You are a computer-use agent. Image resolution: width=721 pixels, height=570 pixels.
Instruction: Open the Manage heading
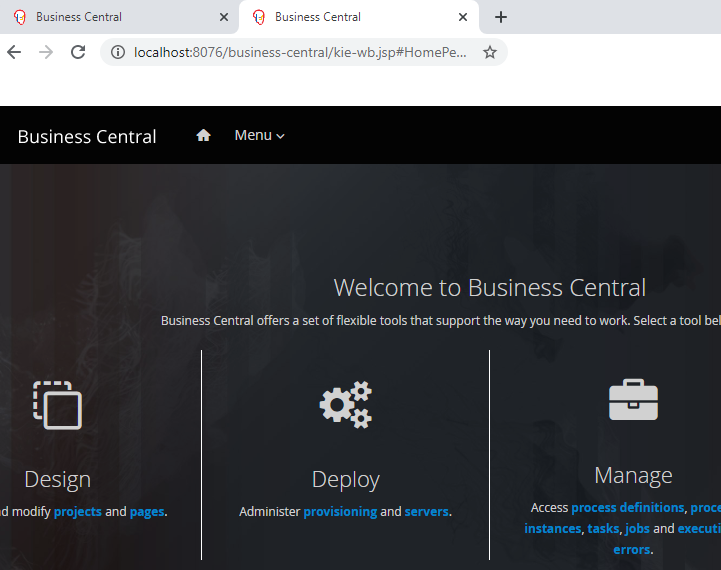tap(633, 475)
